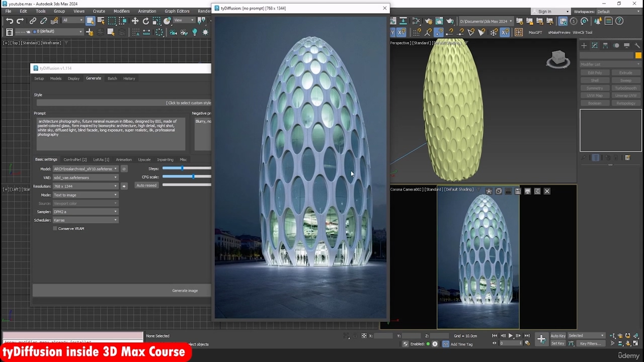This screenshot has height=362, width=644.
Task: Toggle the Auto reseed button
Action: [146, 186]
